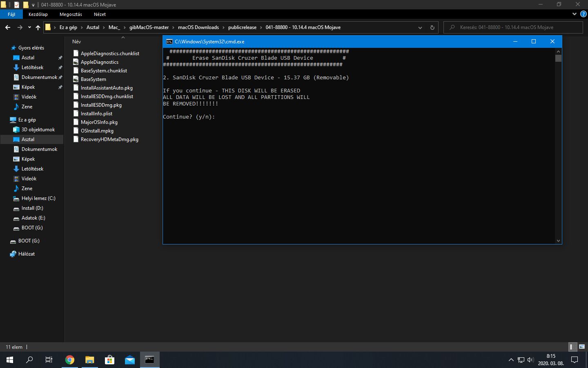Screen dimensions: 588x368
Task: Switch to details view layout icon
Action: 573,347
